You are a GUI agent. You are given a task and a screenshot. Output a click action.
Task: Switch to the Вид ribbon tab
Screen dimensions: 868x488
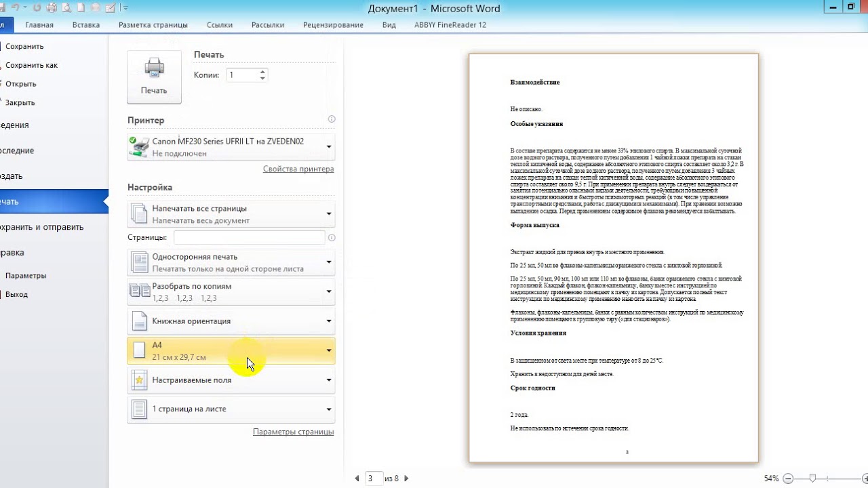tap(389, 25)
